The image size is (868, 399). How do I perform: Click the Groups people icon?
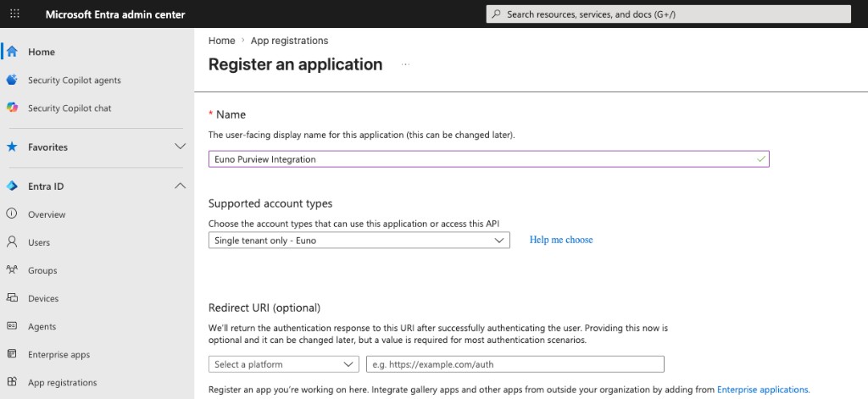pyautogui.click(x=12, y=270)
